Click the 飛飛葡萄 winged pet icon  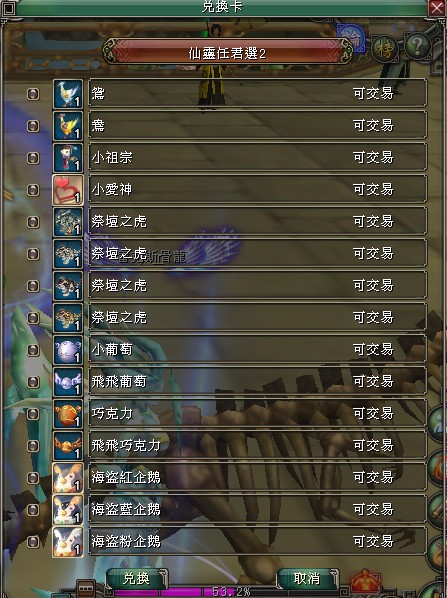coord(68,382)
